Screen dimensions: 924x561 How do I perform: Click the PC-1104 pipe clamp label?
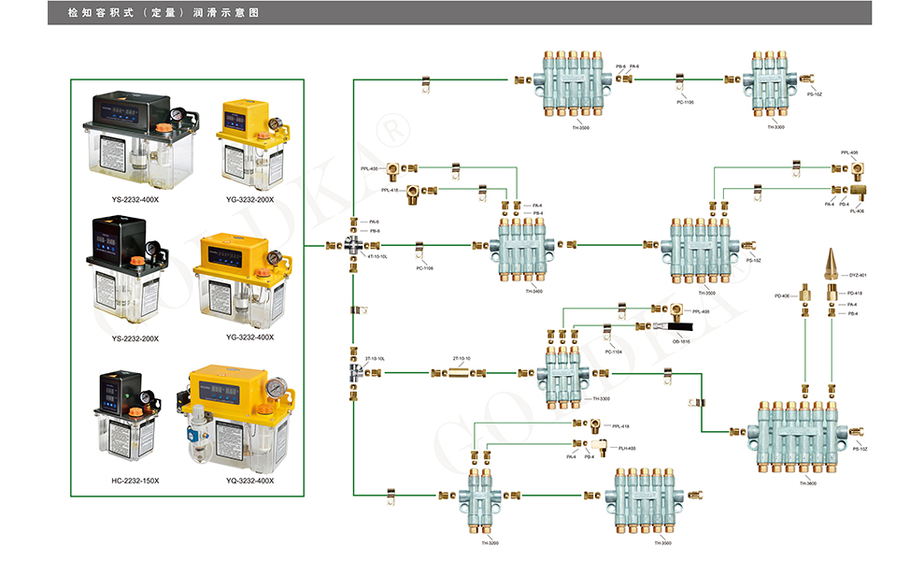[x=613, y=352]
